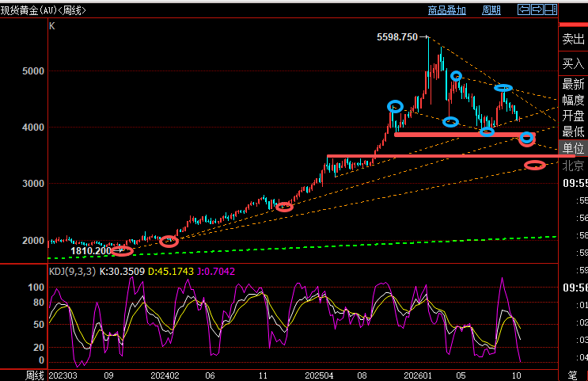Click the 2000 price axis value
This screenshot has height=381, width=588.
click(x=33, y=241)
